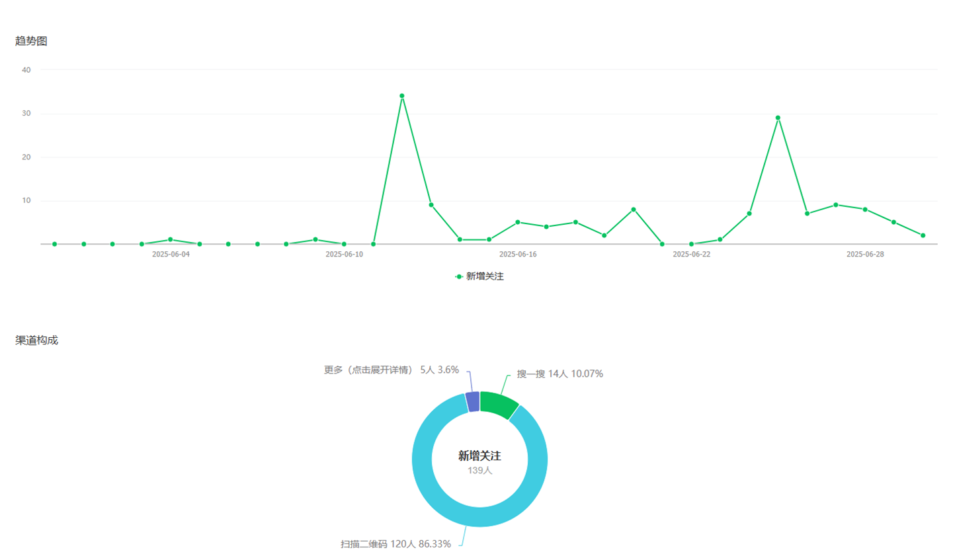
Task: Click the 139人 donut center text
Action: [479, 471]
